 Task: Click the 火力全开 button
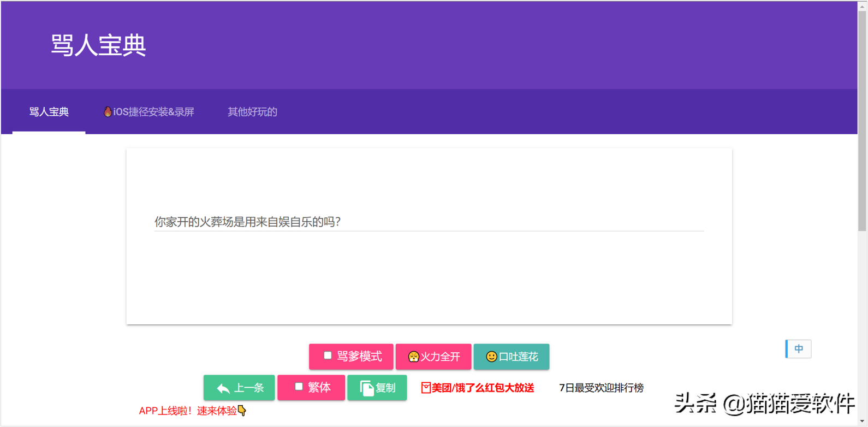pyautogui.click(x=433, y=357)
